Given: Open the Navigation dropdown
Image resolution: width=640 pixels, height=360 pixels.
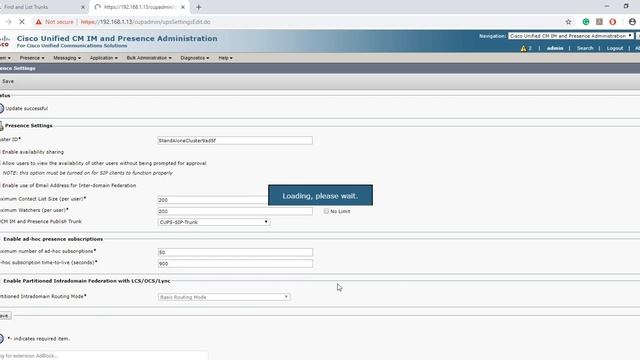Looking at the screenshot, I should (571, 36).
